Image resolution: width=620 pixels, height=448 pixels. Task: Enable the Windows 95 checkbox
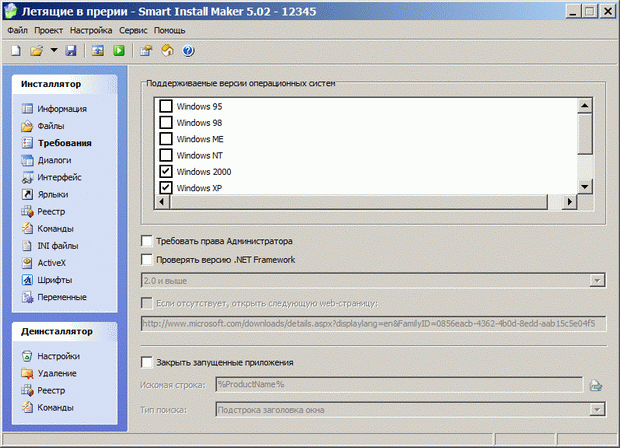pyautogui.click(x=166, y=106)
